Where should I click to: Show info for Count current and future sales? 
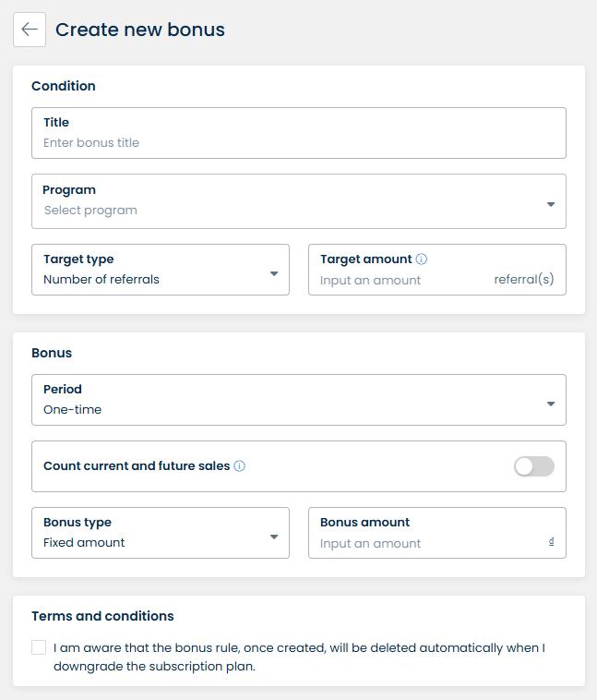tap(240, 466)
